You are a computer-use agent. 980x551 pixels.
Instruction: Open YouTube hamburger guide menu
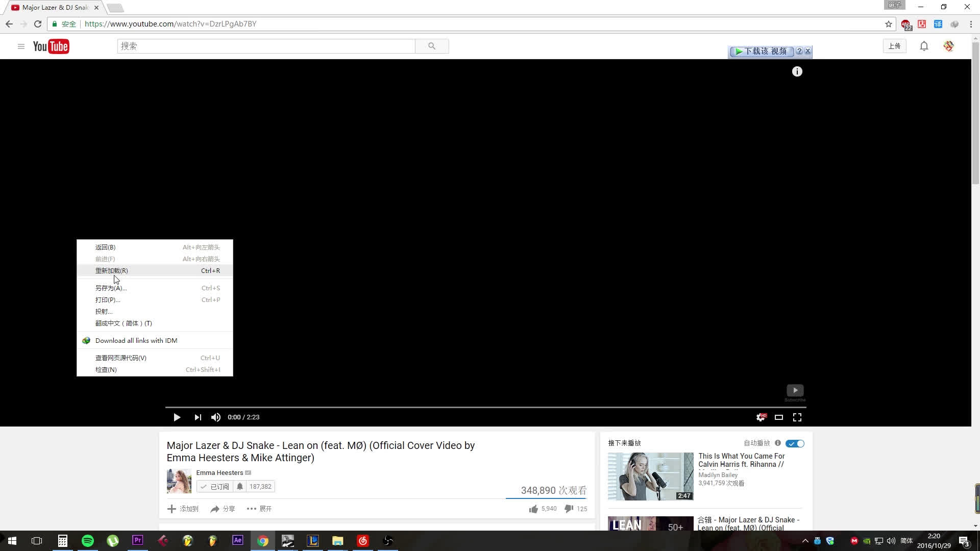(21, 46)
